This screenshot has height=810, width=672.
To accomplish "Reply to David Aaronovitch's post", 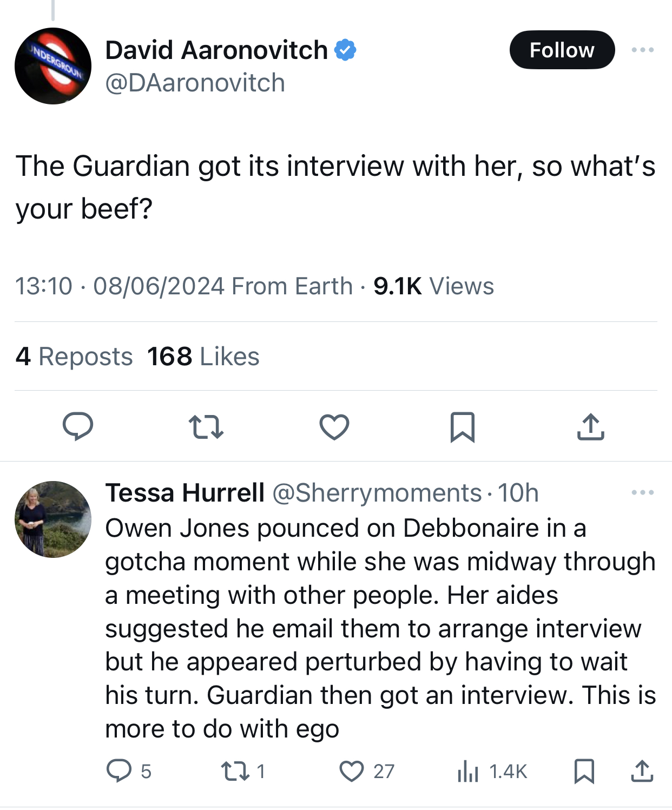I will pyautogui.click(x=78, y=426).
